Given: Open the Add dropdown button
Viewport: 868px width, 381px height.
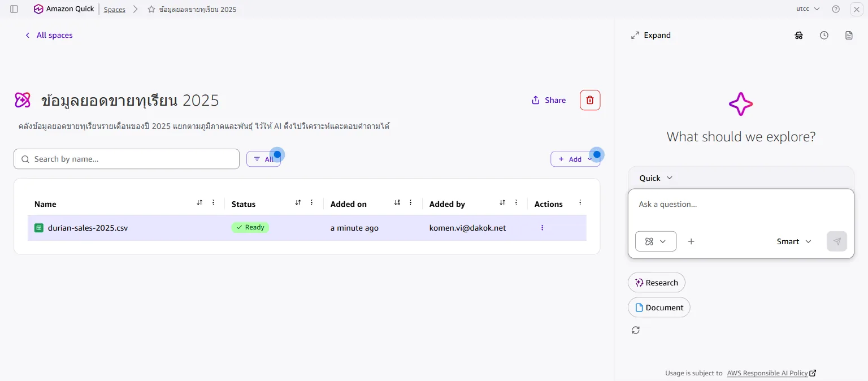Looking at the screenshot, I should (575, 159).
